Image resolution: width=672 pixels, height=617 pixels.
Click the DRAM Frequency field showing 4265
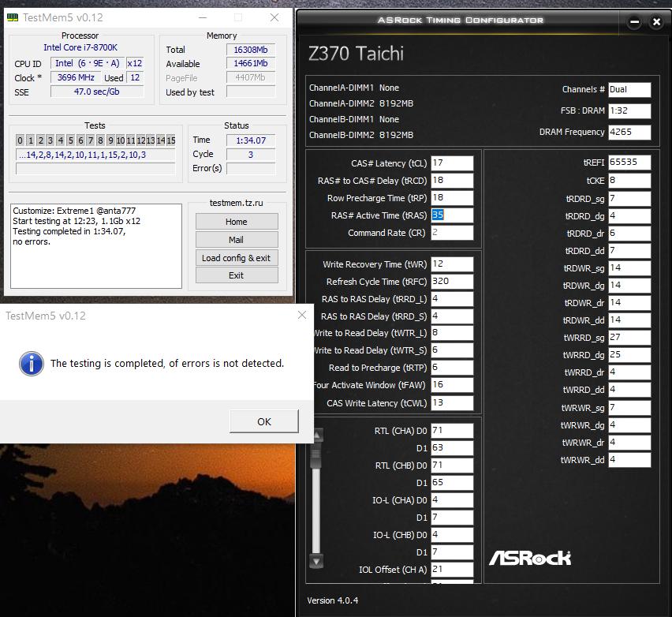[629, 132]
